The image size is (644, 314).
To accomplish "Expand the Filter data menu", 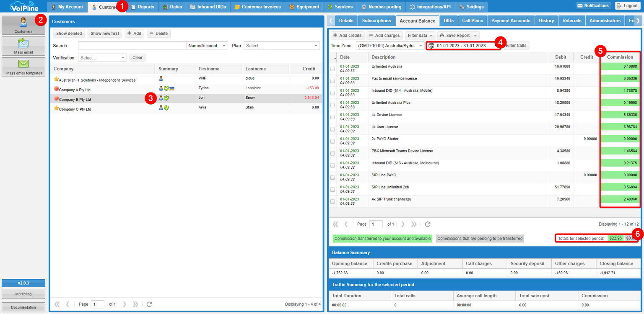I will point(420,36).
